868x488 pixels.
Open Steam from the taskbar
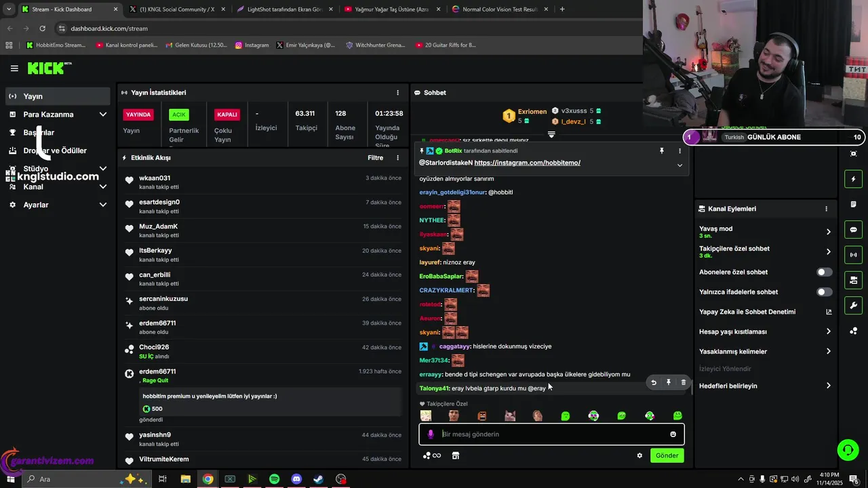tap(319, 479)
